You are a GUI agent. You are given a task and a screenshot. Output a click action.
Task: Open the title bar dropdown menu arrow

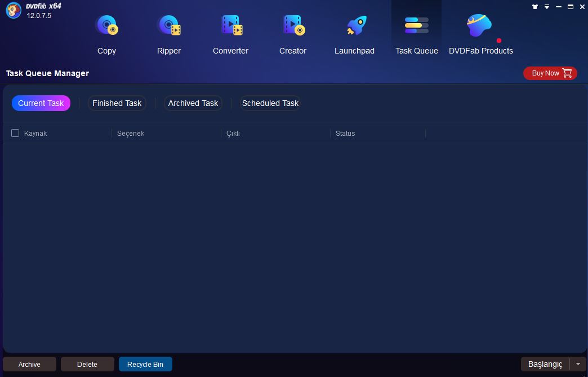click(x=547, y=7)
